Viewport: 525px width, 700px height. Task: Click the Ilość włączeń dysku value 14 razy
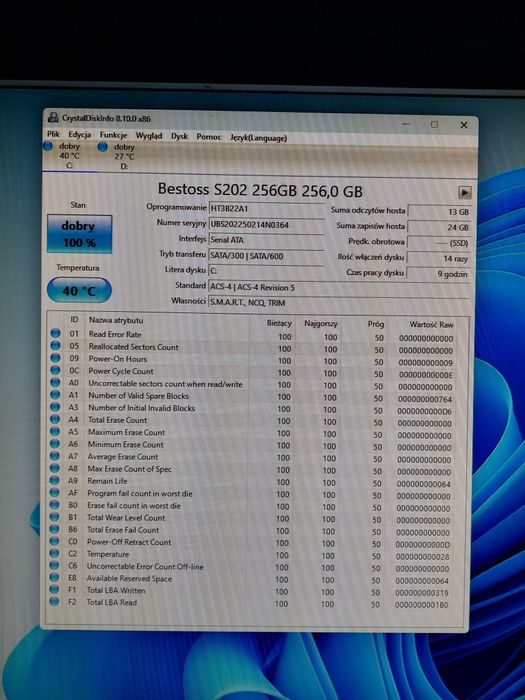point(439,258)
